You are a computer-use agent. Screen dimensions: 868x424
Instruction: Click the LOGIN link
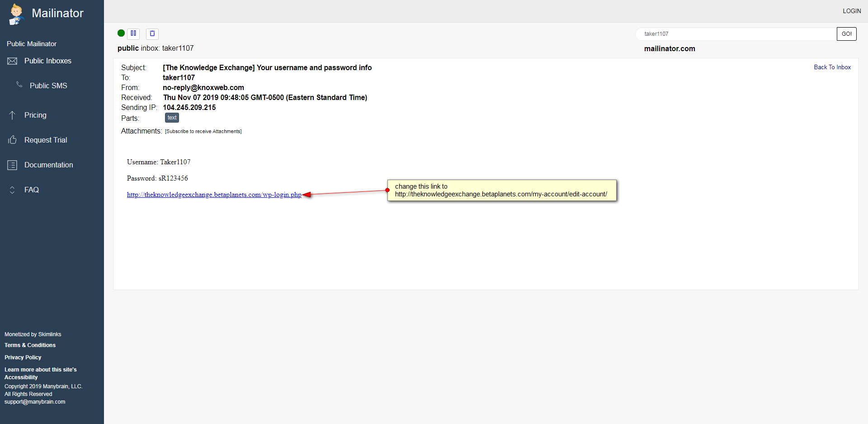point(852,11)
